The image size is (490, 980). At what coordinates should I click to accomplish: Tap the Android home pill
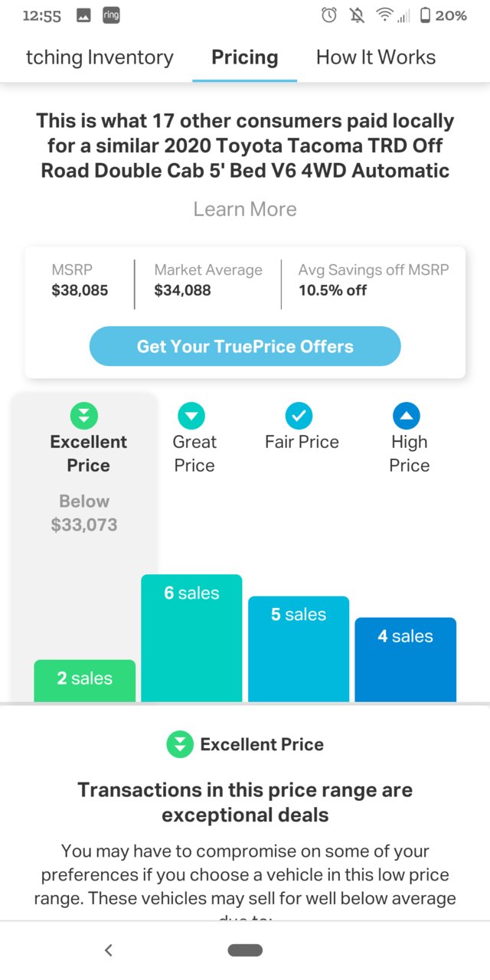245,950
